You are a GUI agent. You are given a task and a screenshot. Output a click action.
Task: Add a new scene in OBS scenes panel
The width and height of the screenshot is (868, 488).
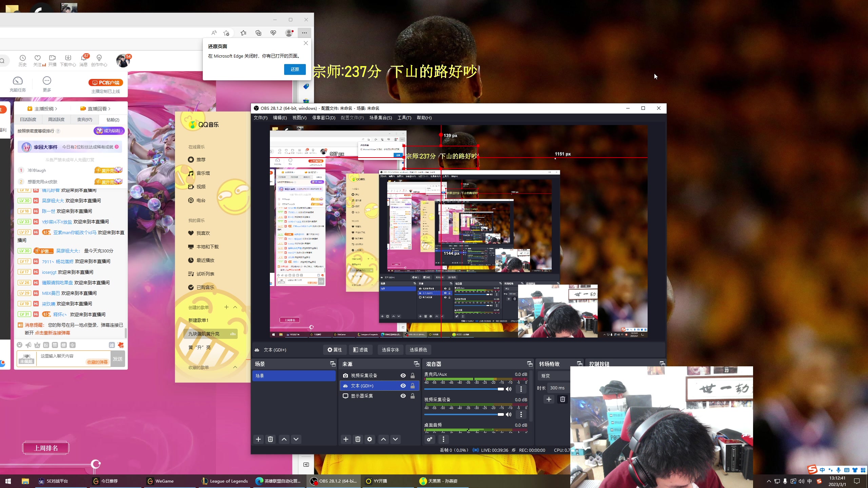coord(258,439)
